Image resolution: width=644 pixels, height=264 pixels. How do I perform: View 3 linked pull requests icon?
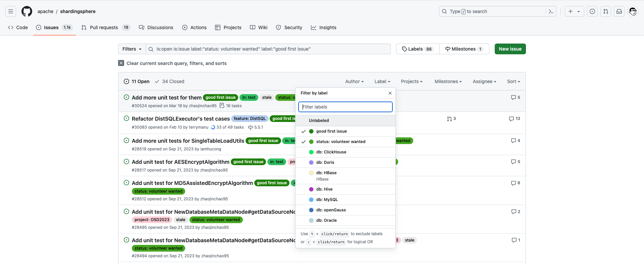click(x=451, y=119)
